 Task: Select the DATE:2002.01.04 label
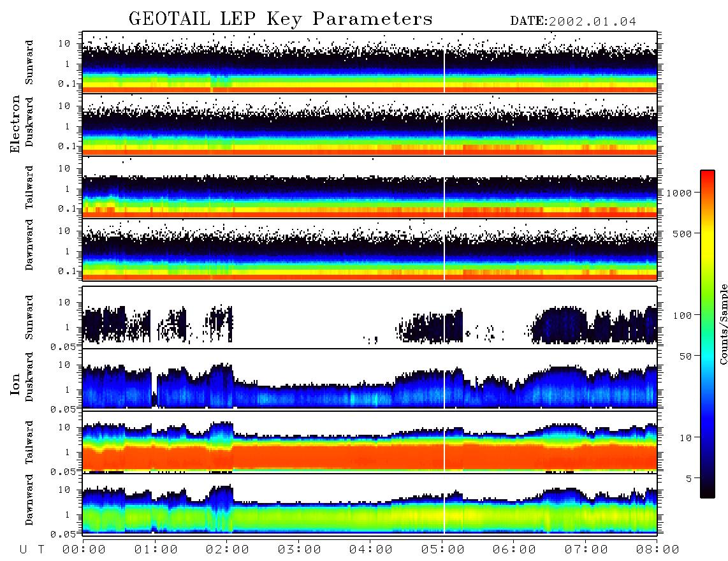(x=573, y=22)
